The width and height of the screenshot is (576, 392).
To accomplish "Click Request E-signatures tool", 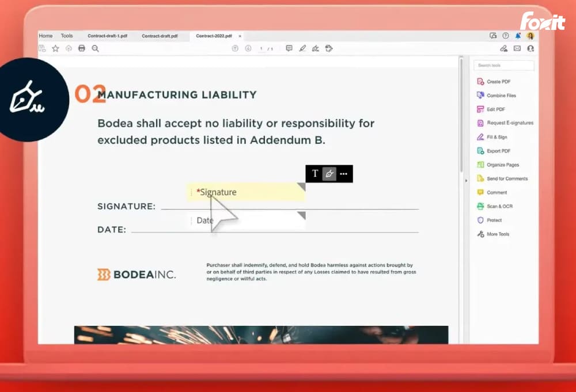I will pos(509,123).
